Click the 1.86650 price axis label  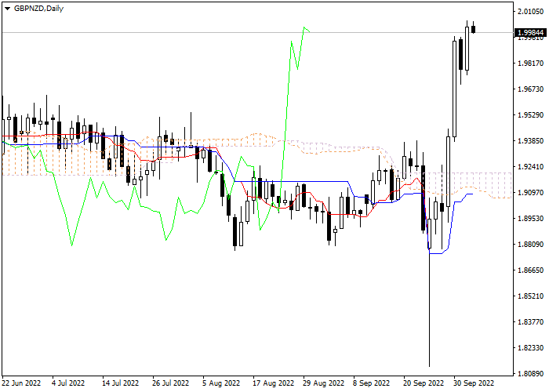point(530,270)
